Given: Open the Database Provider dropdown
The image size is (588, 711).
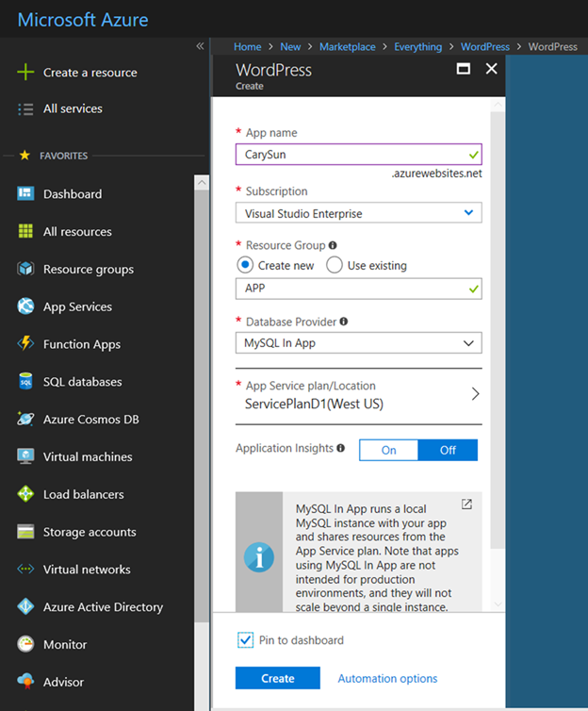Looking at the screenshot, I should tap(359, 343).
